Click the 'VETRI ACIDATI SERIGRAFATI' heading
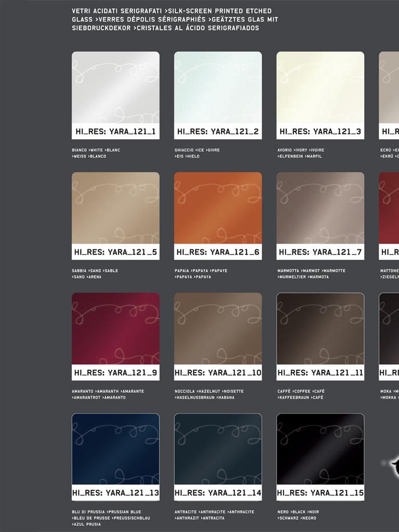Image resolution: width=399 pixels, height=532 pixels. (x=117, y=11)
